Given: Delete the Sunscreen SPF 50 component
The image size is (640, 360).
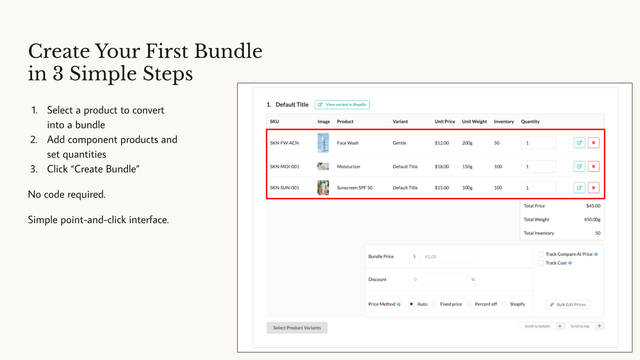Looking at the screenshot, I should tap(593, 188).
